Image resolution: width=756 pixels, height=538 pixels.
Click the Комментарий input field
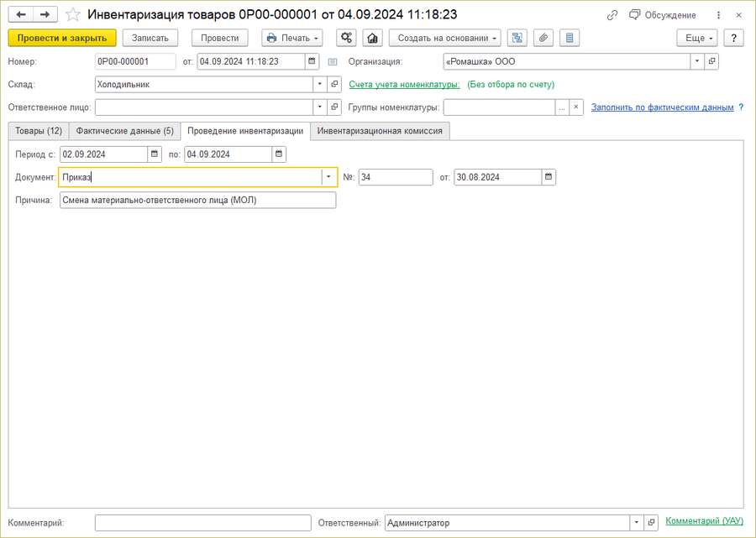203,523
